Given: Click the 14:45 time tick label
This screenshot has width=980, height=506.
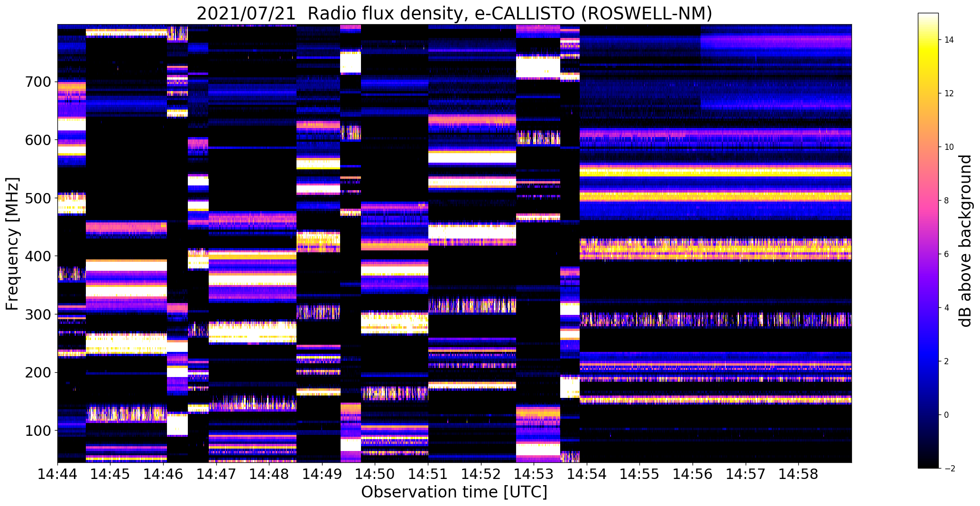Looking at the screenshot, I should (110, 474).
